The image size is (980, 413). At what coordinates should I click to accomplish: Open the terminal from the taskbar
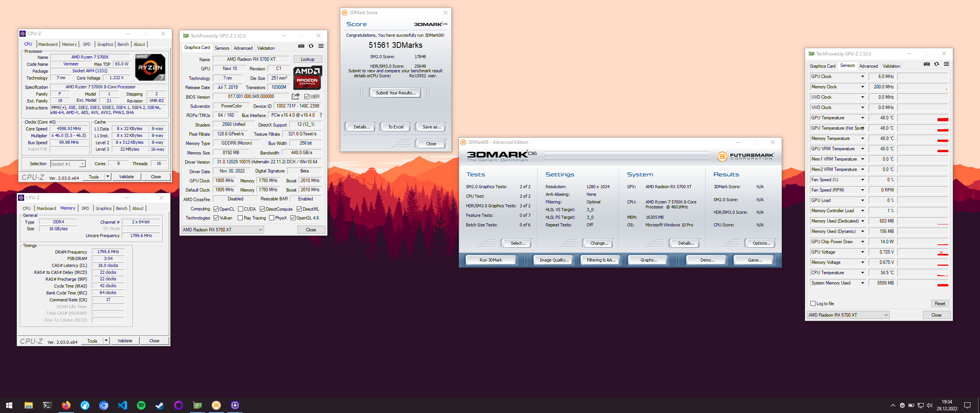click(47, 405)
